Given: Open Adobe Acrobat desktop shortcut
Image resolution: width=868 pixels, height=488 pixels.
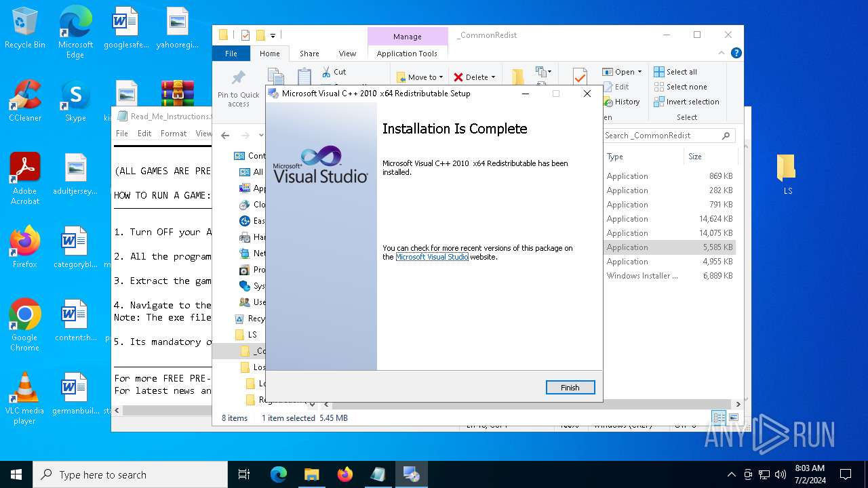Looking at the screenshot, I should (25, 178).
